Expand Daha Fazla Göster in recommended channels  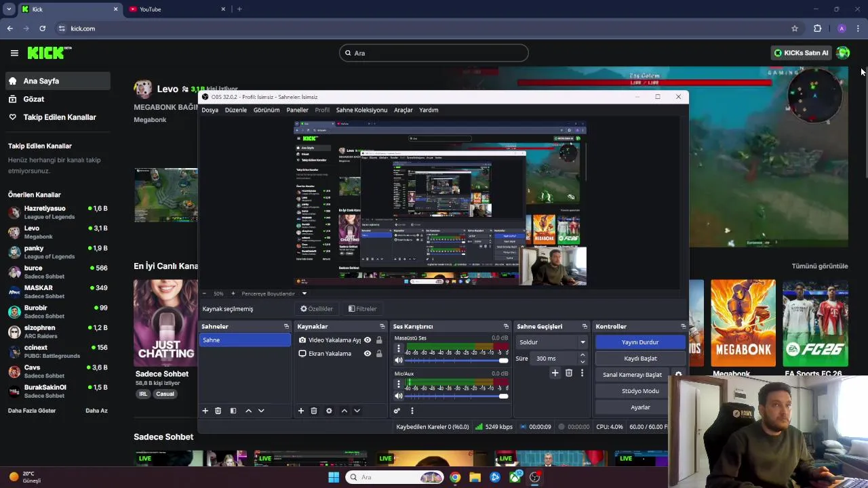click(32, 411)
